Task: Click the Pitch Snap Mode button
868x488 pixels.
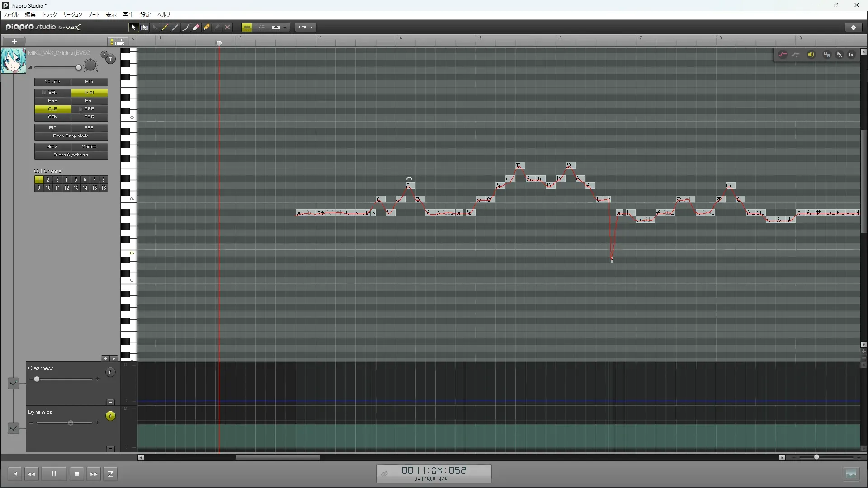Action: [71, 136]
